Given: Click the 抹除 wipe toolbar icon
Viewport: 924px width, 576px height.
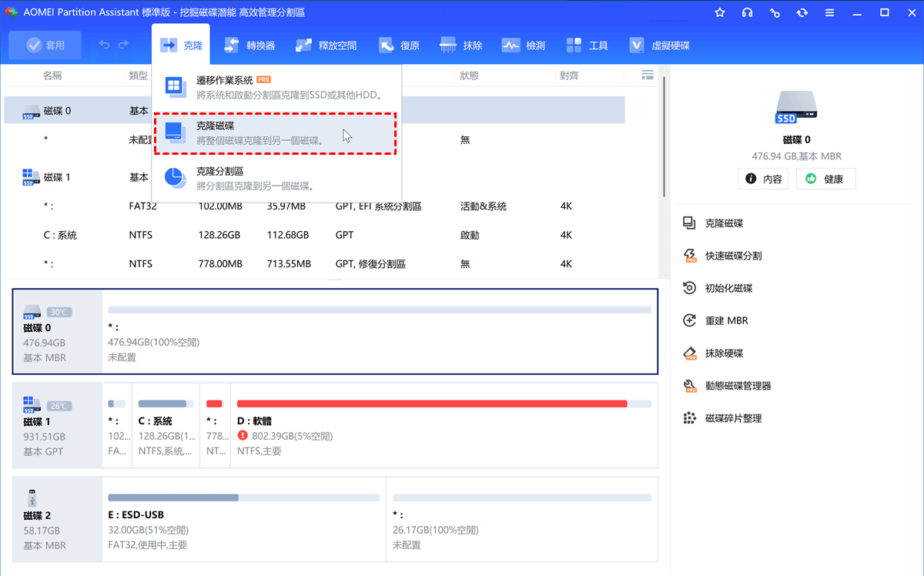Looking at the screenshot, I should 460,45.
